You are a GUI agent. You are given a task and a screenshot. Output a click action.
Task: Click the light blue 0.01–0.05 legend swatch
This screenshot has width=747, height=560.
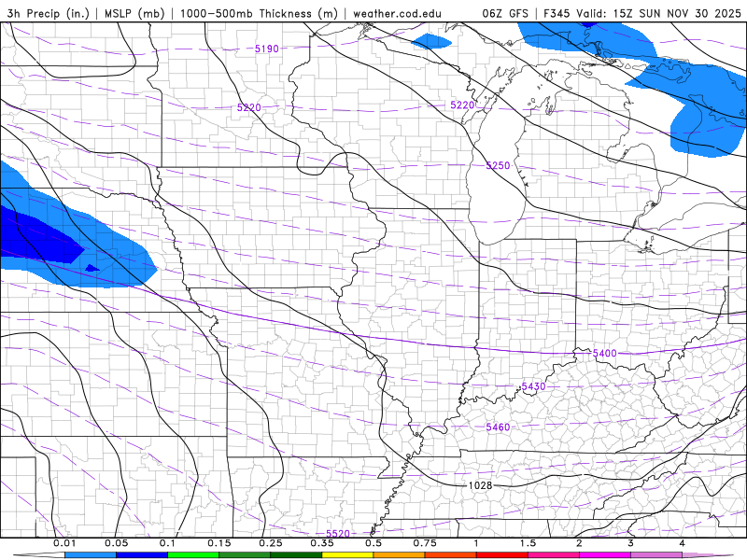tap(91, 555)
